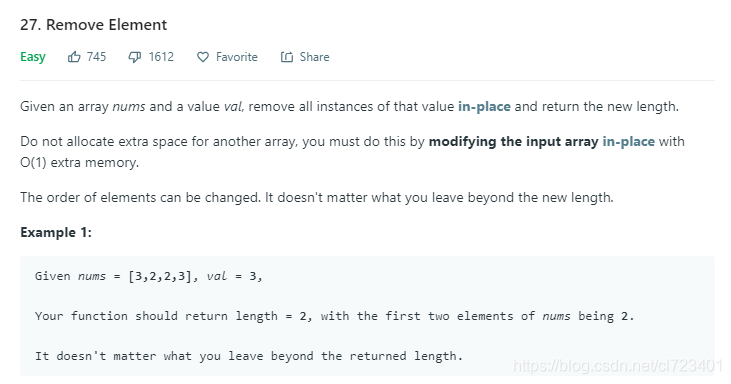Click the 'Your function should return length' line
Screen dimensions: 731x384
click(x=334, y=316)
